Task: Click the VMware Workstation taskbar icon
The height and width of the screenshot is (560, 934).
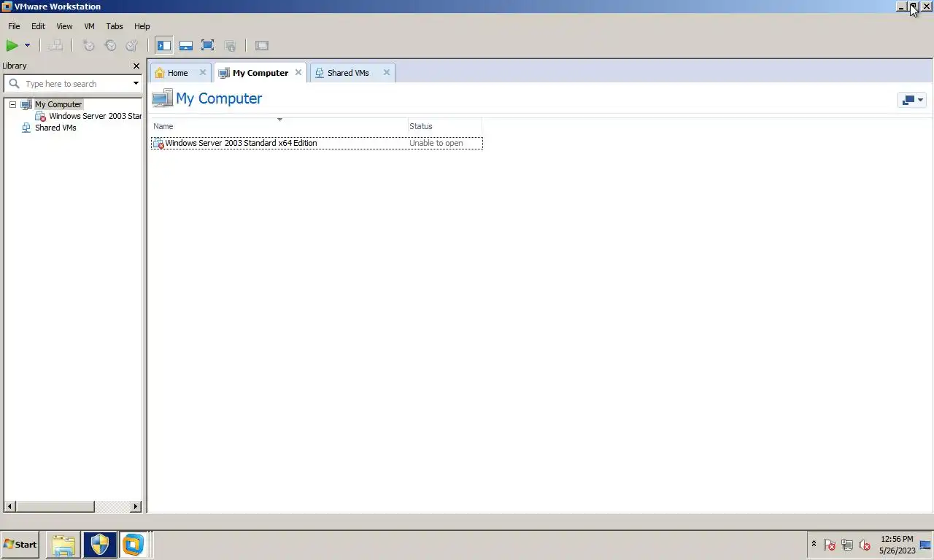Action: coord(133,545)
